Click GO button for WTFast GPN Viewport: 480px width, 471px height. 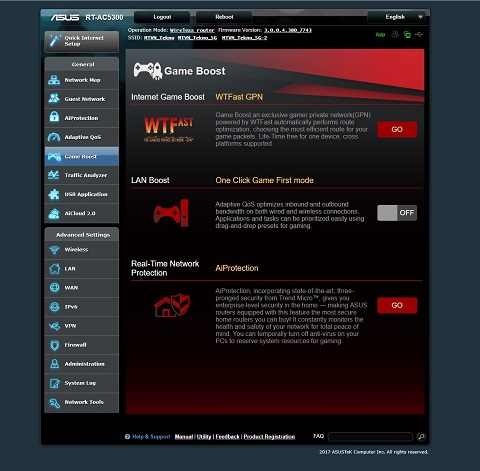click(397, 129)
